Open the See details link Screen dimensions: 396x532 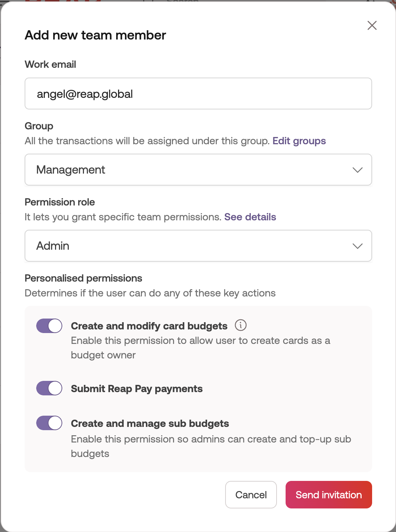pyautogui.click(x=250, y=217)
